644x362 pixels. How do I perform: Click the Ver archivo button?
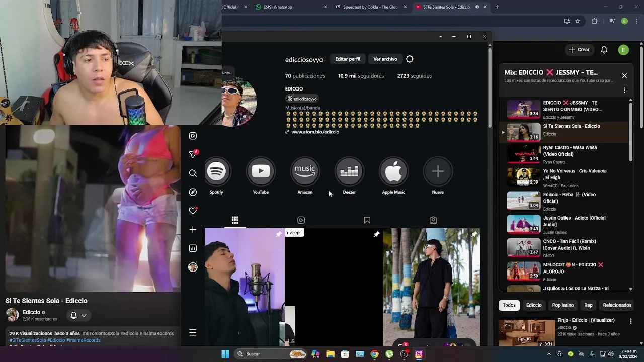[385, 59]
